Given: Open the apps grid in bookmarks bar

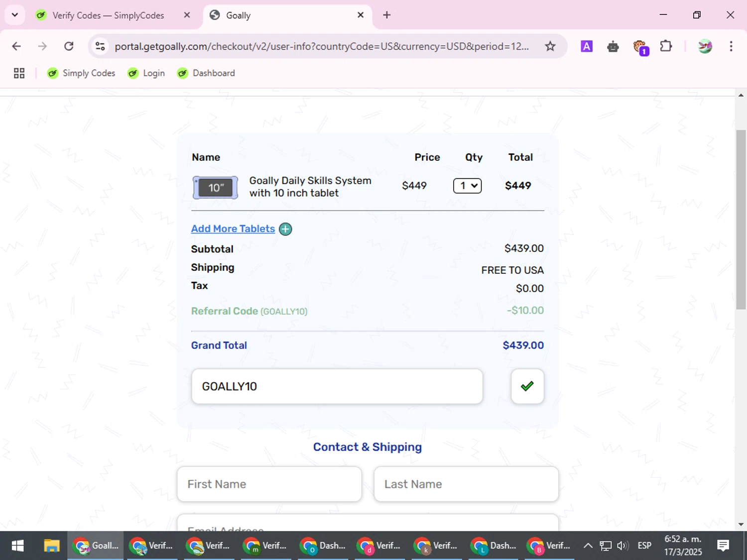Looking at the screenshot, I should pyautogui.click(x=19, y=73).
